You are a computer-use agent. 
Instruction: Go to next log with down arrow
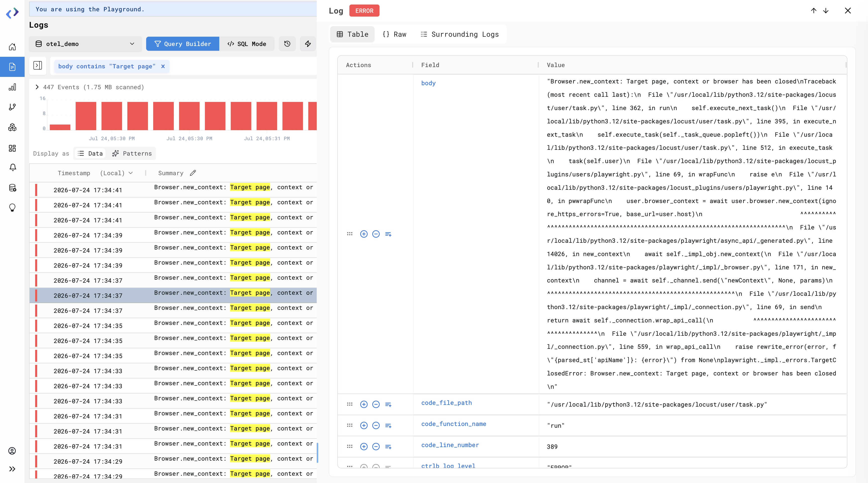point(826,11)
